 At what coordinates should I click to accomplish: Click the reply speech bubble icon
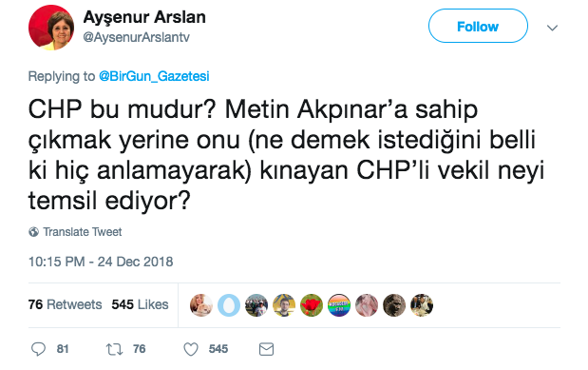tap(38, 349)
